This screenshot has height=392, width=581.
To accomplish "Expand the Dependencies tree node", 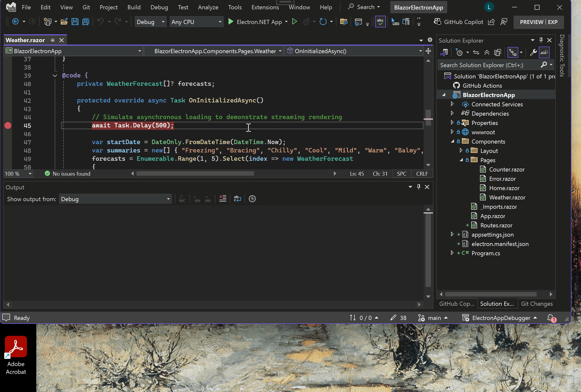I will (x=452, y=113).
